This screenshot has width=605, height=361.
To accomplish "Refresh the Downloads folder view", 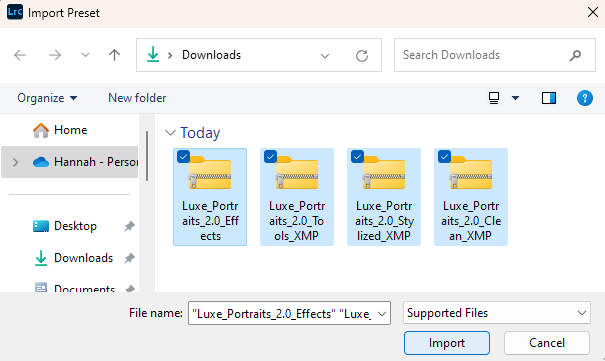I will pos(362,56).
